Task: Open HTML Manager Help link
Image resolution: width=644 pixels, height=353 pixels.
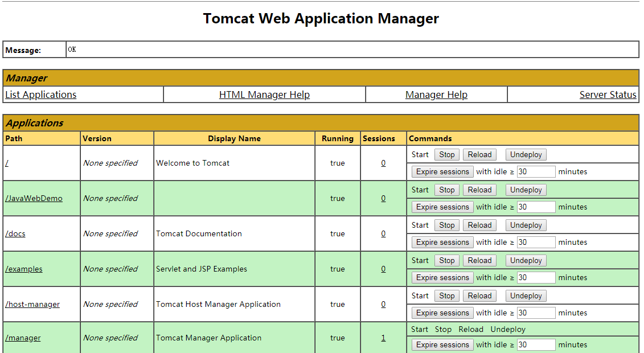Action: tap(265, 95)
